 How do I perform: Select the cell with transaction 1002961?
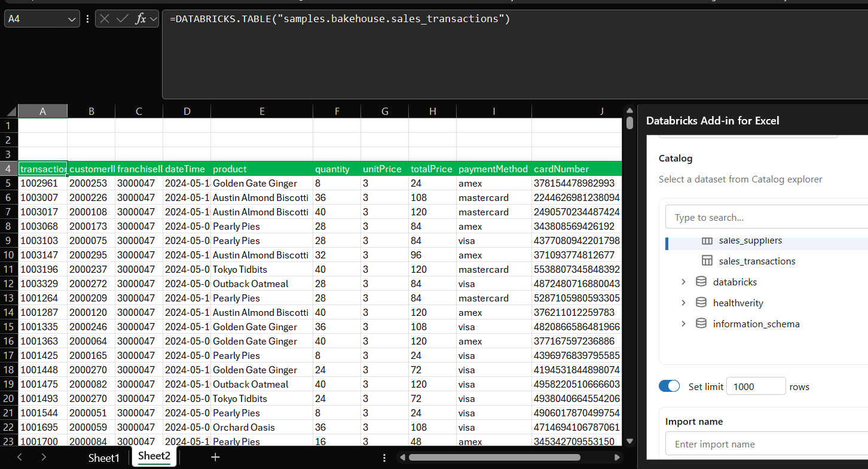(x=42, y=183)
